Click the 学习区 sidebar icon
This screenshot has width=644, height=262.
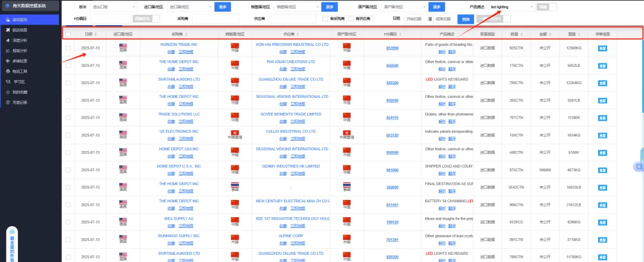8,81
